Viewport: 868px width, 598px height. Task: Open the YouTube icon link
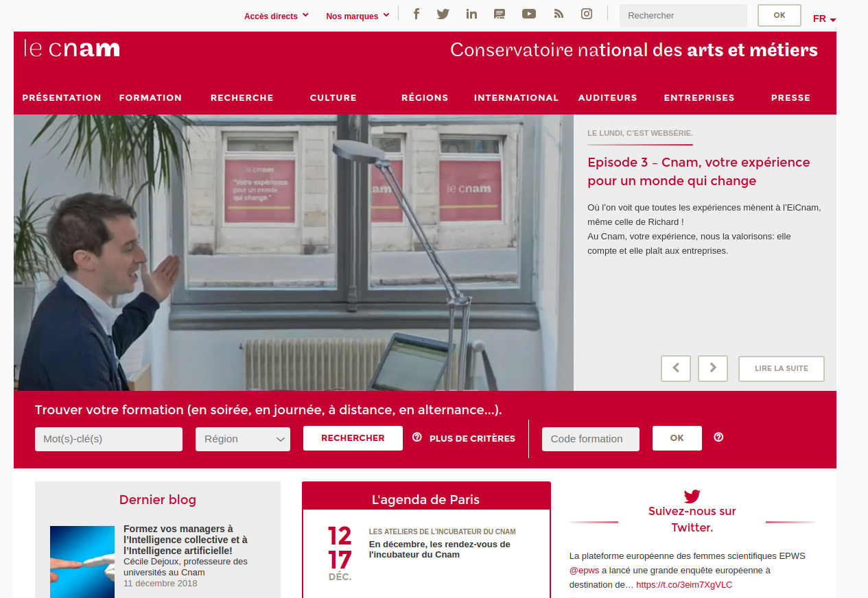point(528,14)
